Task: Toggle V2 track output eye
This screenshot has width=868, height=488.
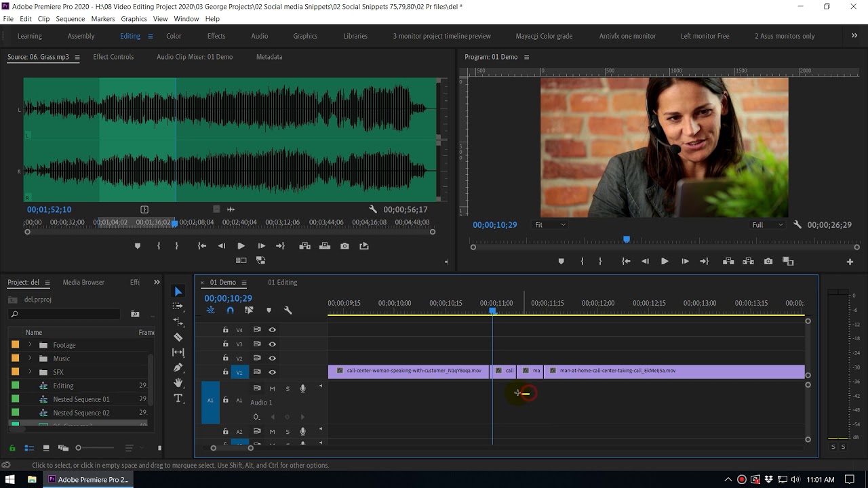Action: tap(272, 358)
